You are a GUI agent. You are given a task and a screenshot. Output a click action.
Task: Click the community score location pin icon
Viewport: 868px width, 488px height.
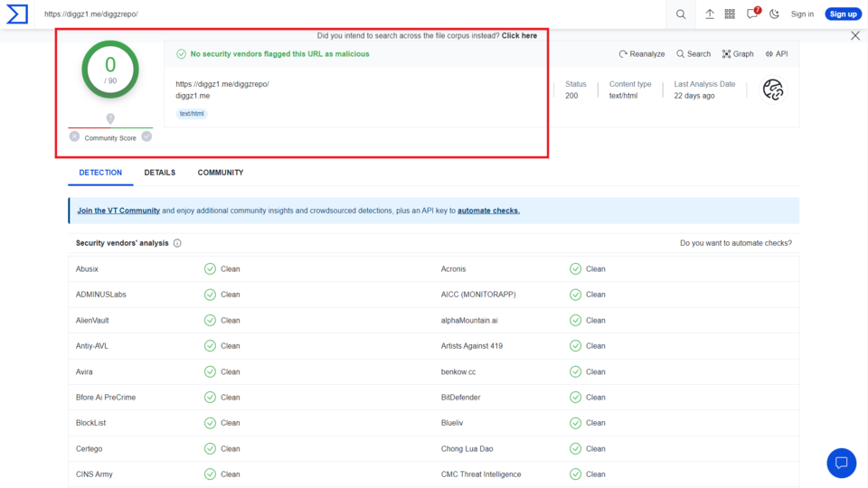[110, 118]
